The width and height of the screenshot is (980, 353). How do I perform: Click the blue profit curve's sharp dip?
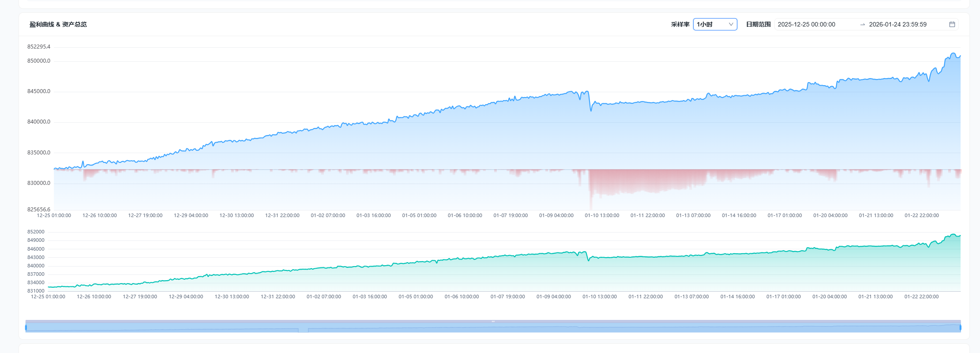[x=591, y=109]
